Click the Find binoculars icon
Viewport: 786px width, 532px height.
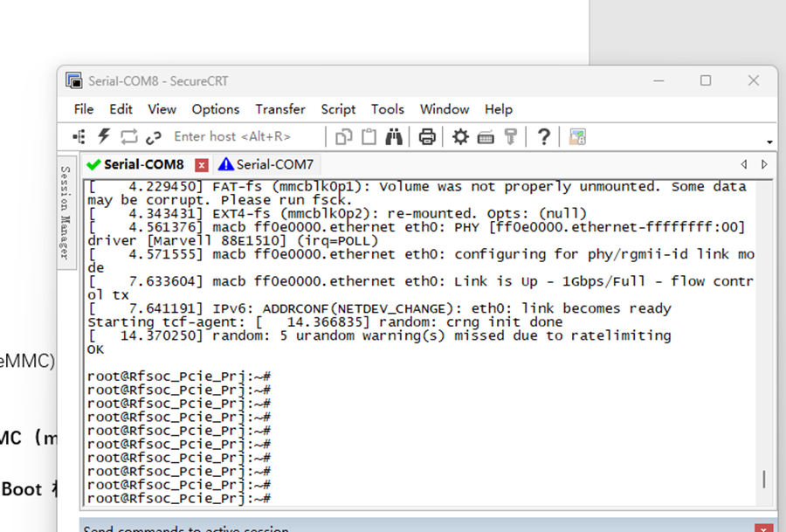(394, 136)
